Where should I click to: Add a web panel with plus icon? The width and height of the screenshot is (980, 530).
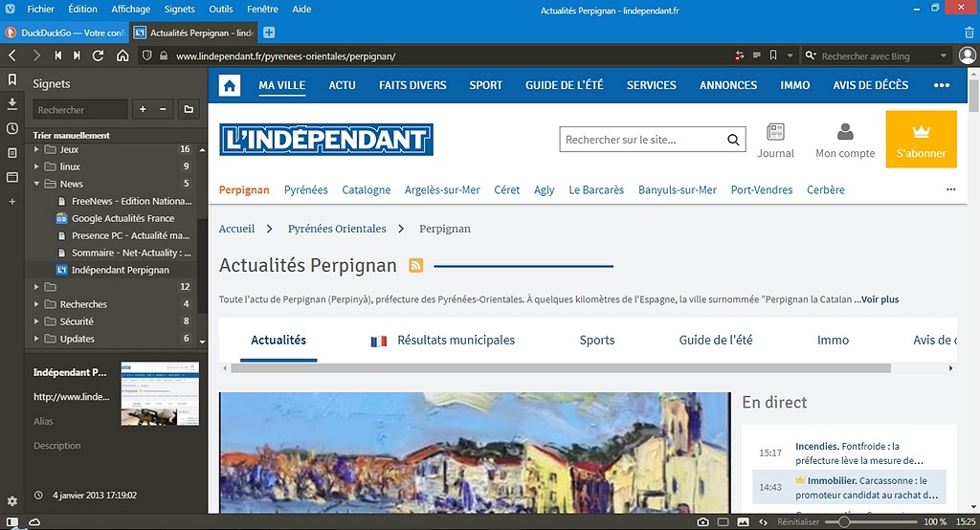pyautogui.click(x=11, y=202)
